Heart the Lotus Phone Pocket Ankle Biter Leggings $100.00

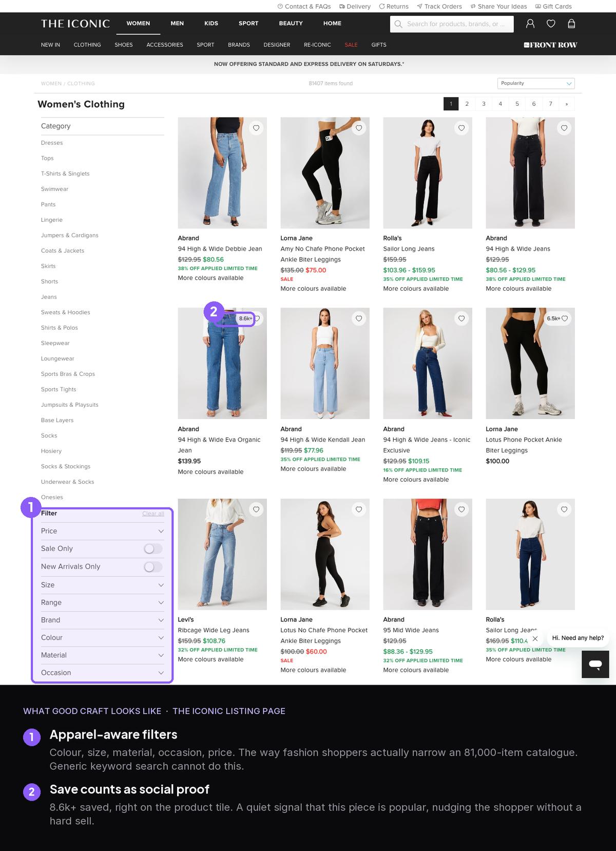[x=565, y=318]
